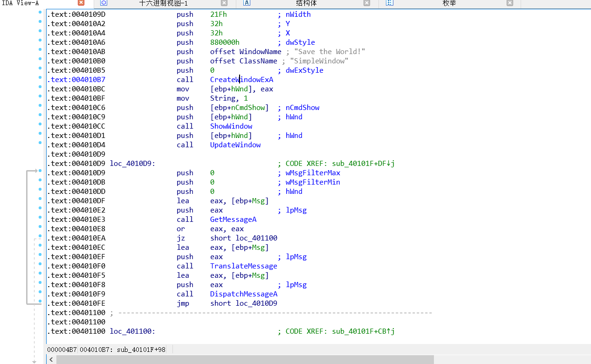591x364 pixels.
Task: Click the lea instruction at 004010F5
Action: click(x=223, y=275)
